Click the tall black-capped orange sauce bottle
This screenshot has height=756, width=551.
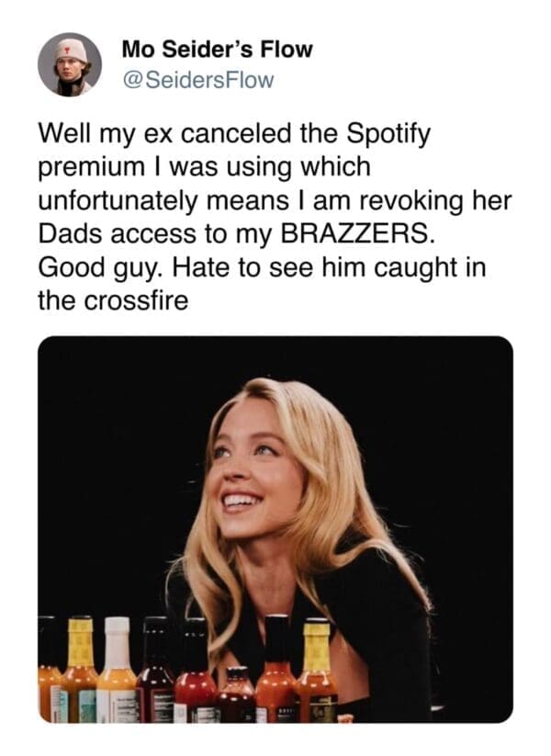click(x=276, y=670)
